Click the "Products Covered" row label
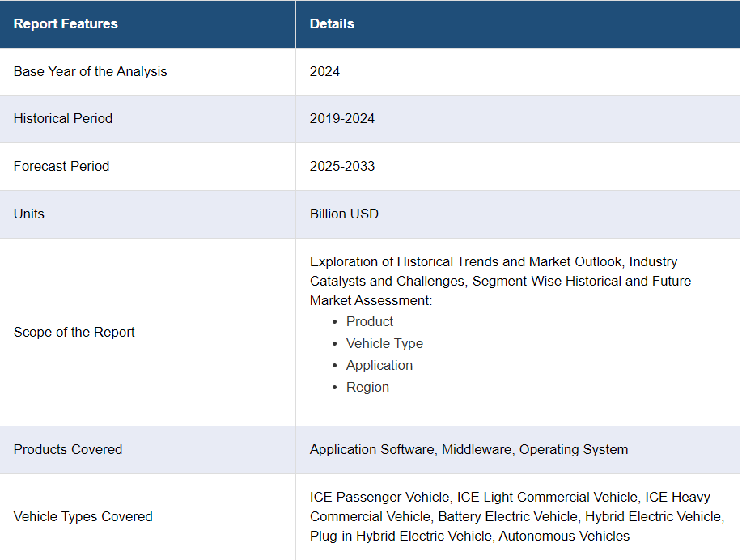 68,449
